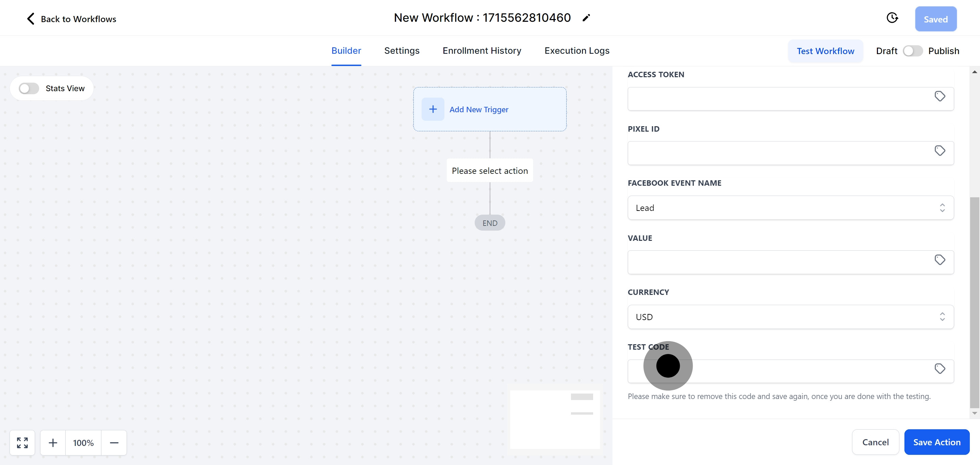Image resolution: width=980 pixels, height=465 pixels.
Task: Click the Add New Trigger box
Action: click(x=490, y=110)
